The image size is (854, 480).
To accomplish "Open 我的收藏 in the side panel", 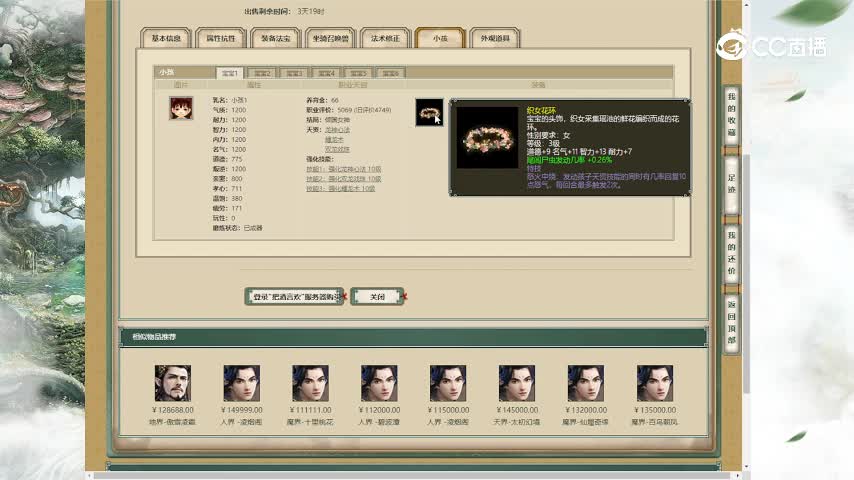I will click(731, 115).
